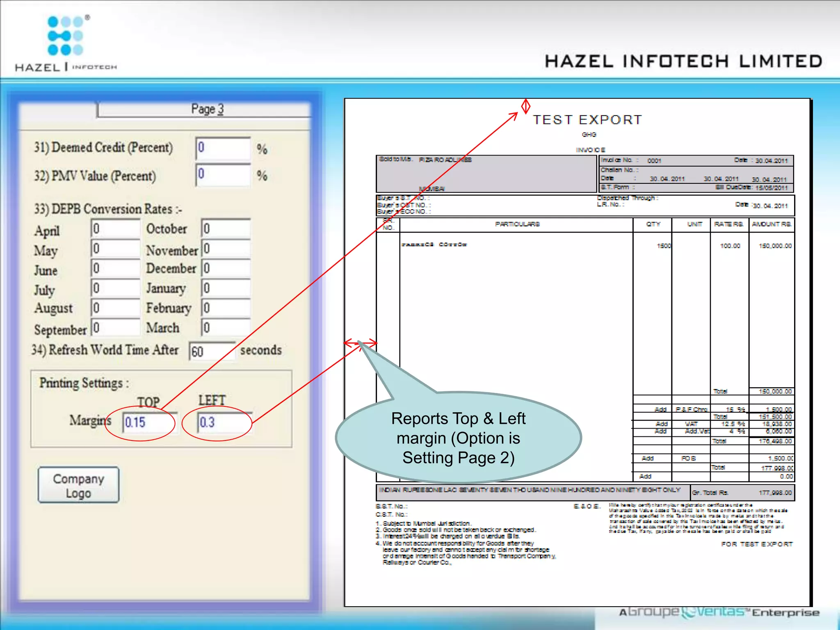
Task: Click the Bill DueDate 15/05/2011 value
Action: pyautogui.click(x=772, y=188)
